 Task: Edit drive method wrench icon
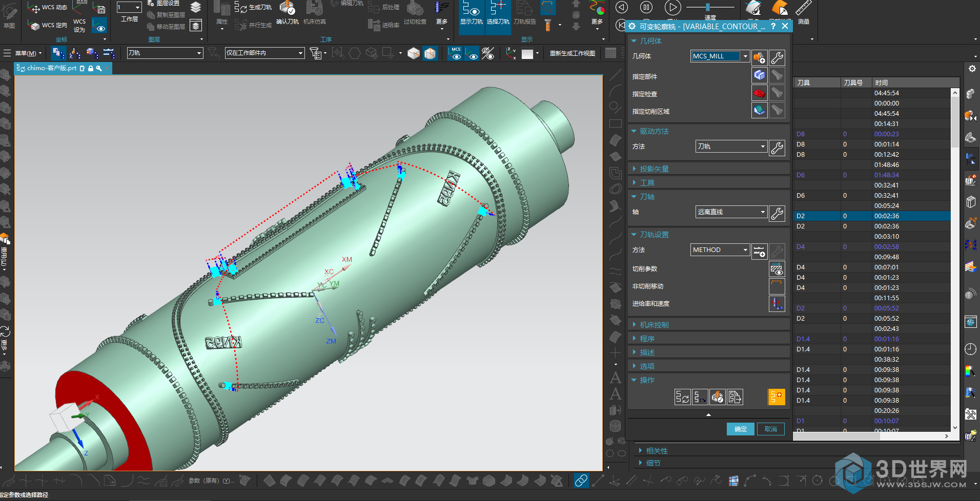tap(777, 148)
